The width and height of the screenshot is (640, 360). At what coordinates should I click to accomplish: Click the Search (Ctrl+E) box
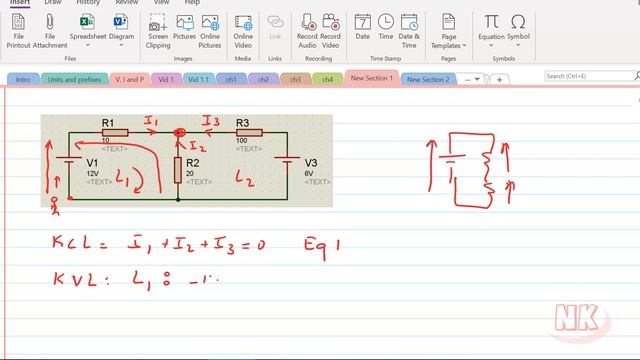click(x=589, y=76)
